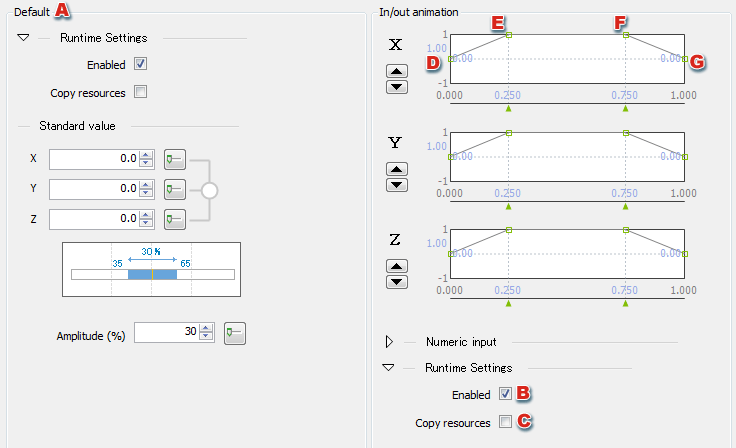Uncheck Enabled in Default runtime settings
Viewport: 736px width, 448px height.
(140, 65)
